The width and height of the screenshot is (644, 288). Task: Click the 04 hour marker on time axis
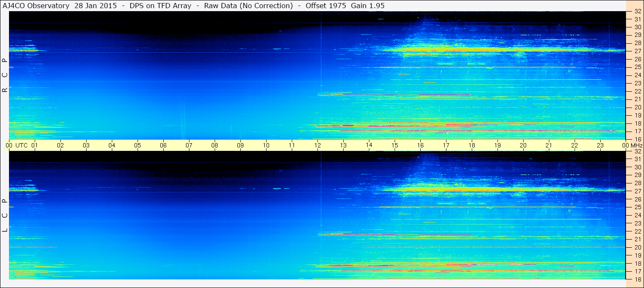[112, 145]
